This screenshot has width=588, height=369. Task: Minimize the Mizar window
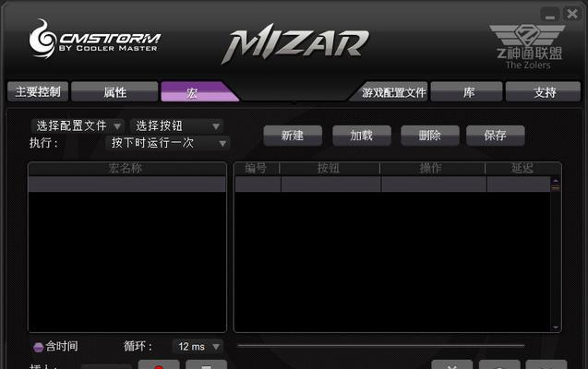click(550, 15)
